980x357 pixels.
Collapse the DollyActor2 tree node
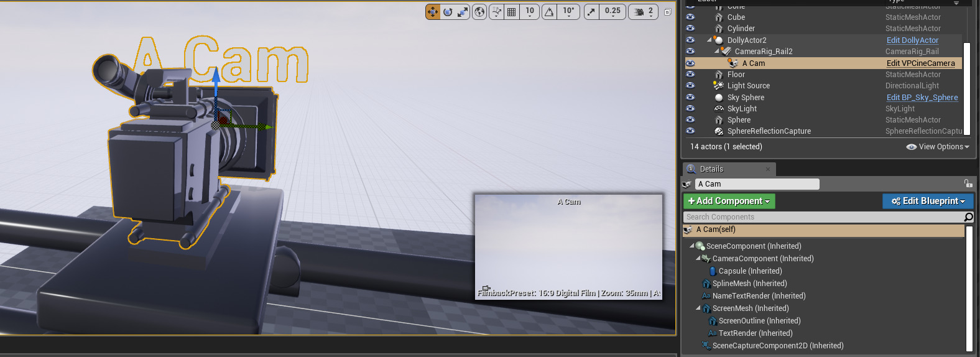710,40
